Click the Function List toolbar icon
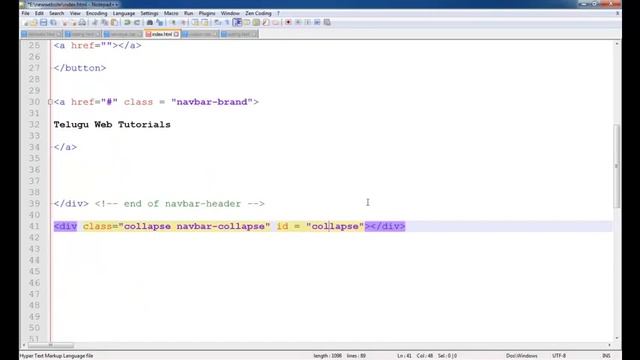This screenshot has height=360, width=640. [266, 22]
